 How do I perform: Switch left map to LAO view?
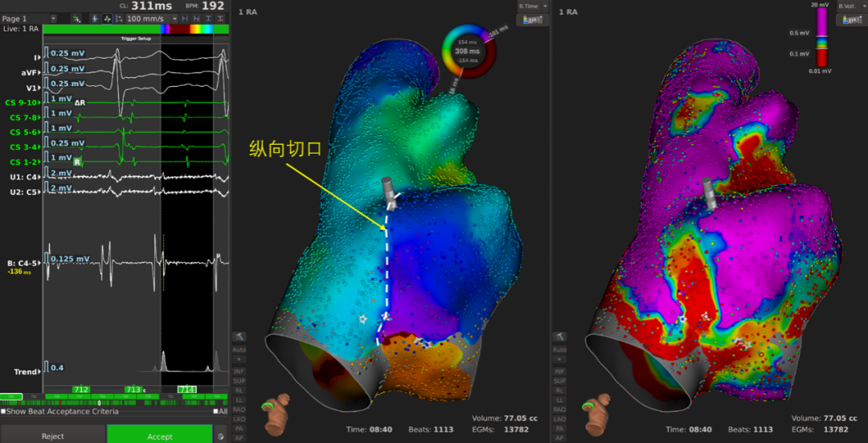tap(239, 419)
